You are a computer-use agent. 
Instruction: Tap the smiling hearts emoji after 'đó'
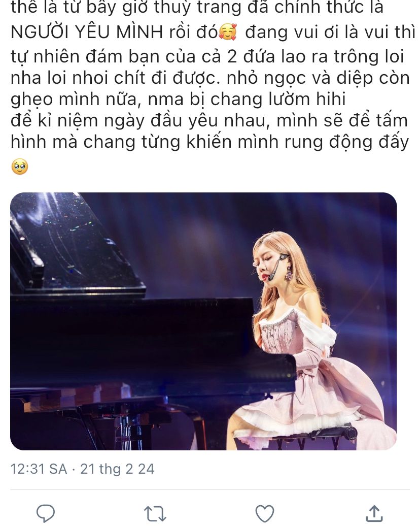[x=228, y=32]
